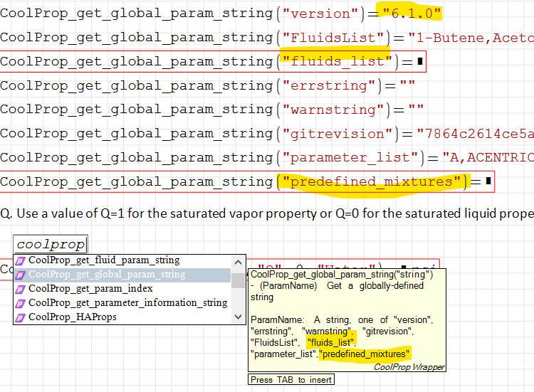Click the "gitrevision" string argument
The height and width of the screenshot is (392, 534).
tap(337, 134)
